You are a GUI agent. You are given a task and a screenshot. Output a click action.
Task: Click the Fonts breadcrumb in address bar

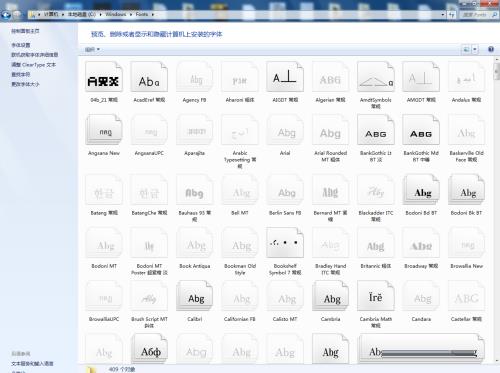pyautogui.click(x=142, y=14)
